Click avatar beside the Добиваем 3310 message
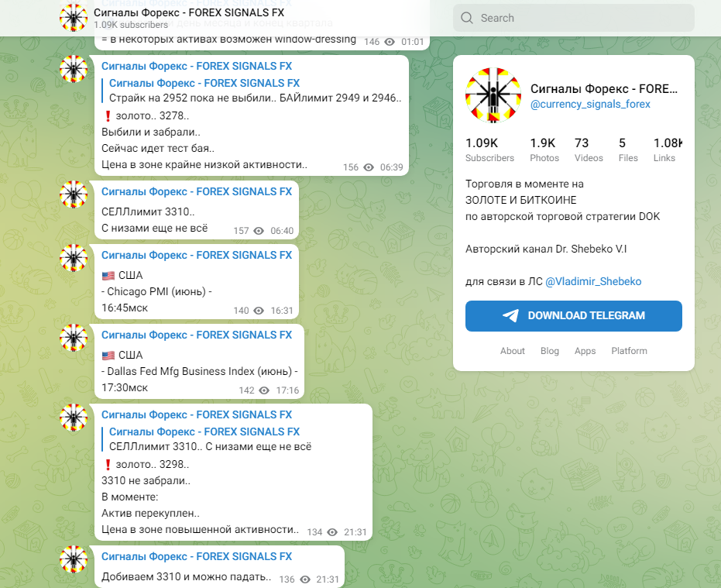Screen dimensions: 721x588 click(74, 559)
